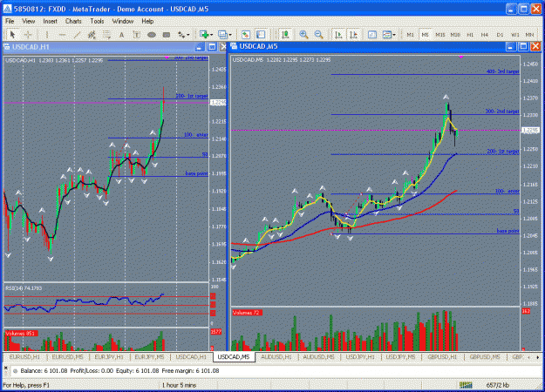
Task: Click the periodicity toolbar icon
Action: pos(372,35)
